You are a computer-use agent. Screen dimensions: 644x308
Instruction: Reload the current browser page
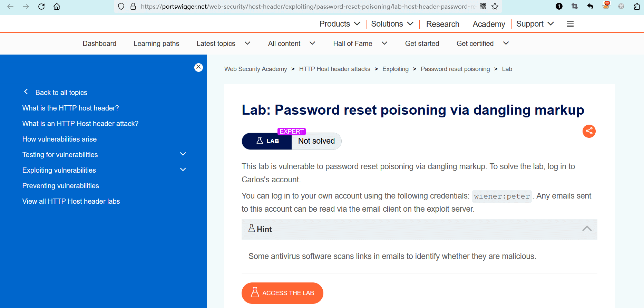[41, 7]
